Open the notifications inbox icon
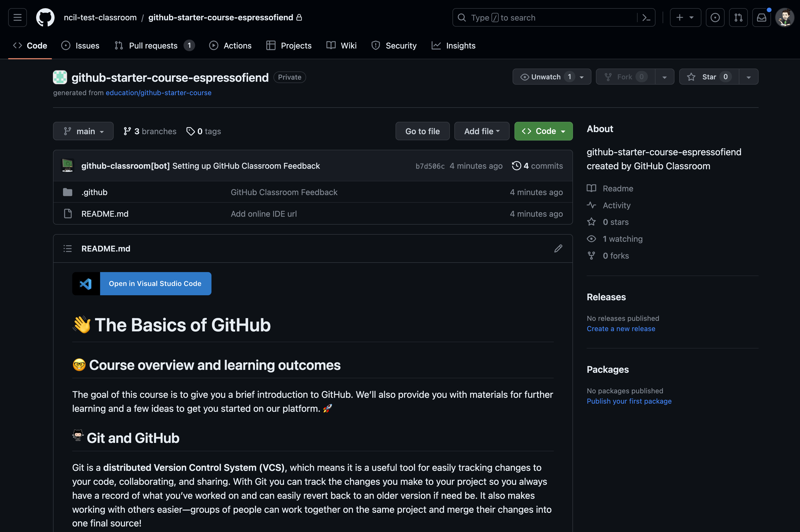This screenshot has width=800, height=532. 761,17
